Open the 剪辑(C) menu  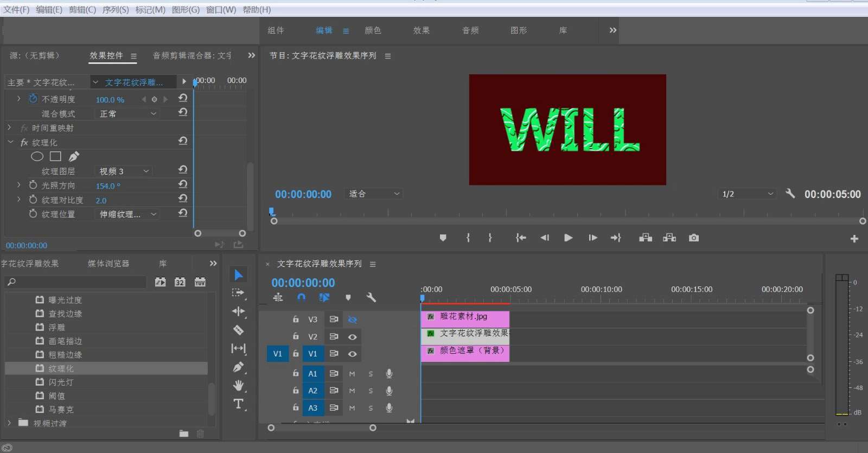(82, 10)
